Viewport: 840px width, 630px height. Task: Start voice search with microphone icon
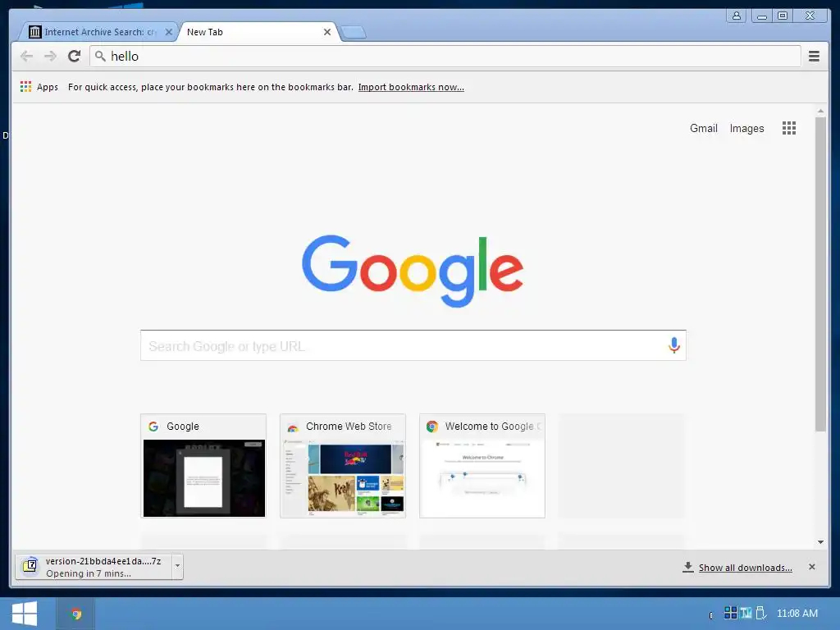pos(674,345)
